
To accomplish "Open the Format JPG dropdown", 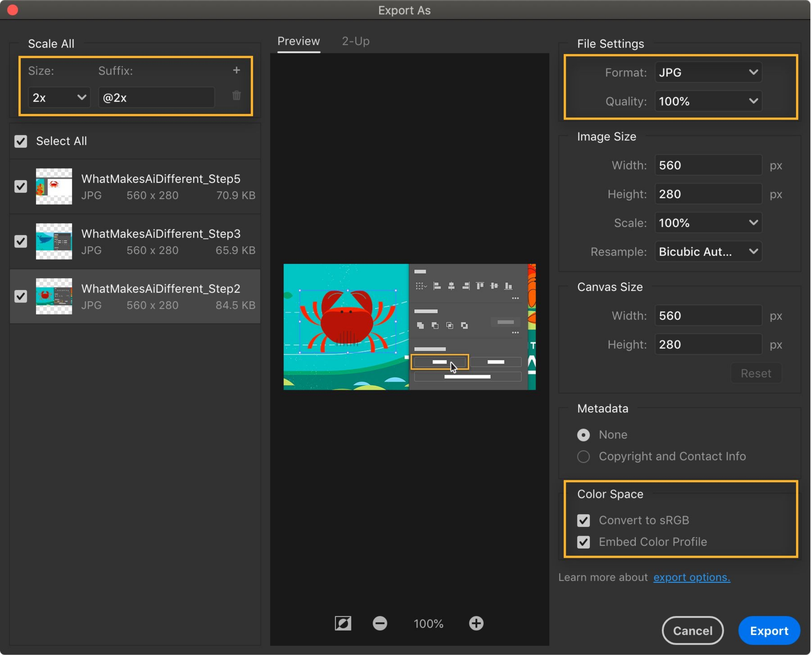I will point(708,72).
